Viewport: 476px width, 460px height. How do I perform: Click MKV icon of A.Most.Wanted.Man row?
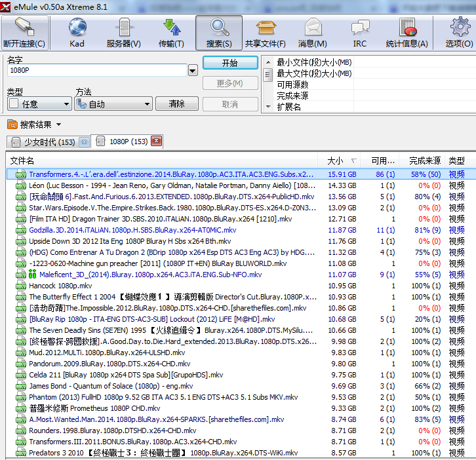point(20,419)
